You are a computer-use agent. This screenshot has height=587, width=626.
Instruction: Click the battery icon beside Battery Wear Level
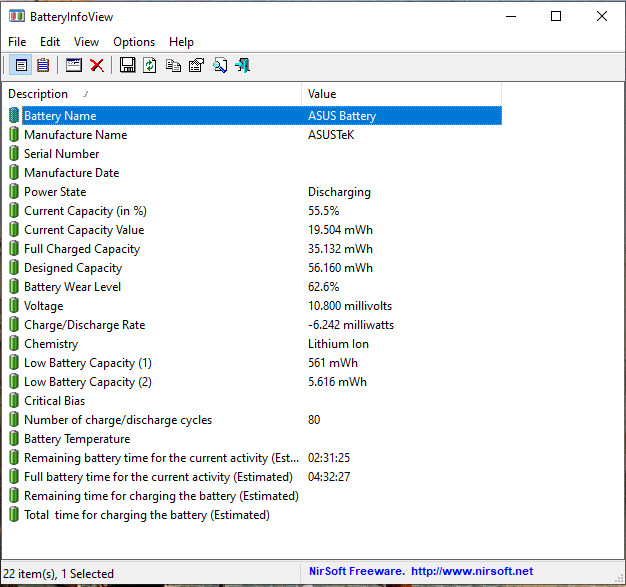pos(14,287)
